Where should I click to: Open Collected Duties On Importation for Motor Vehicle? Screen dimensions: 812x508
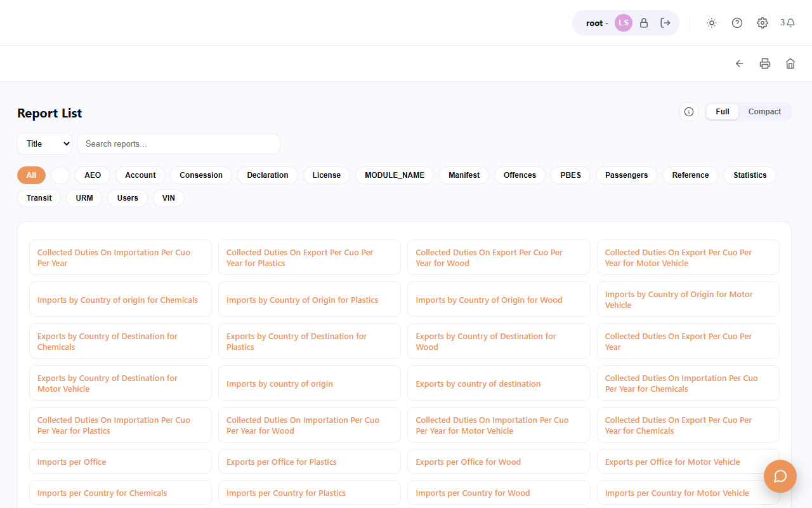coord(499,425)
